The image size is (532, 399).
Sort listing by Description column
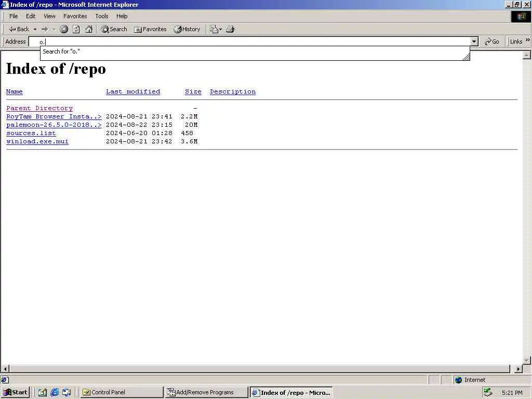[233, 91]
